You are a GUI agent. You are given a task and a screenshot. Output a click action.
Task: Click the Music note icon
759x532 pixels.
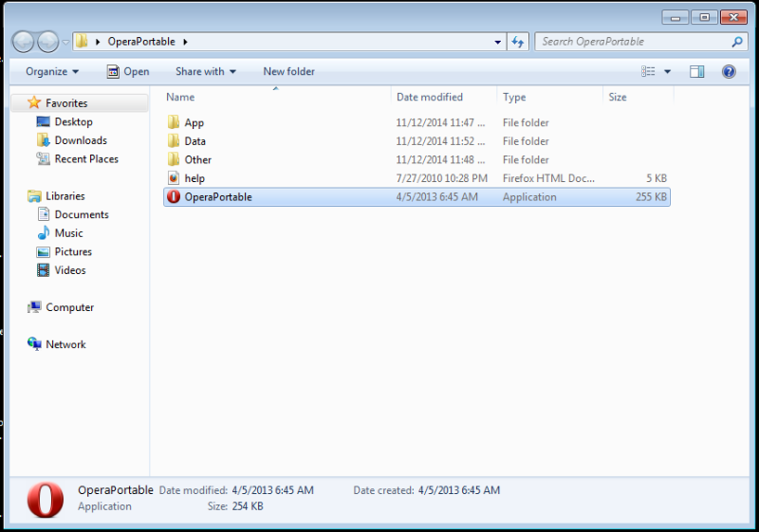coord(44,232)
